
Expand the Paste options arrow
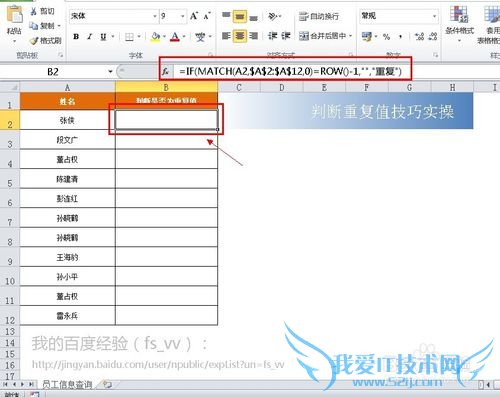(x=14, y=41)
